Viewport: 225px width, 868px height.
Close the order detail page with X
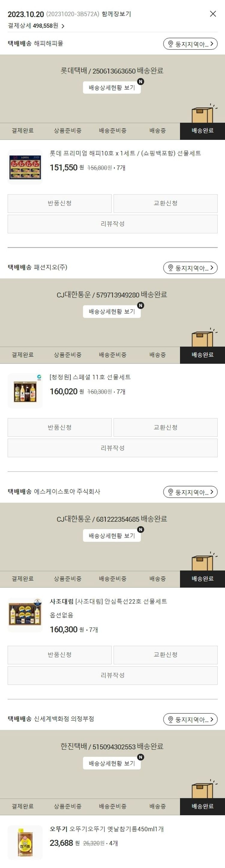click(213, 14)
